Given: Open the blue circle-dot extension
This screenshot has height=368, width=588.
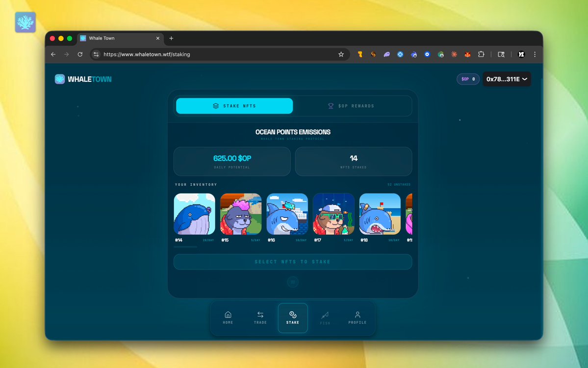Looking at the screenshot, I should coord(427,54).
